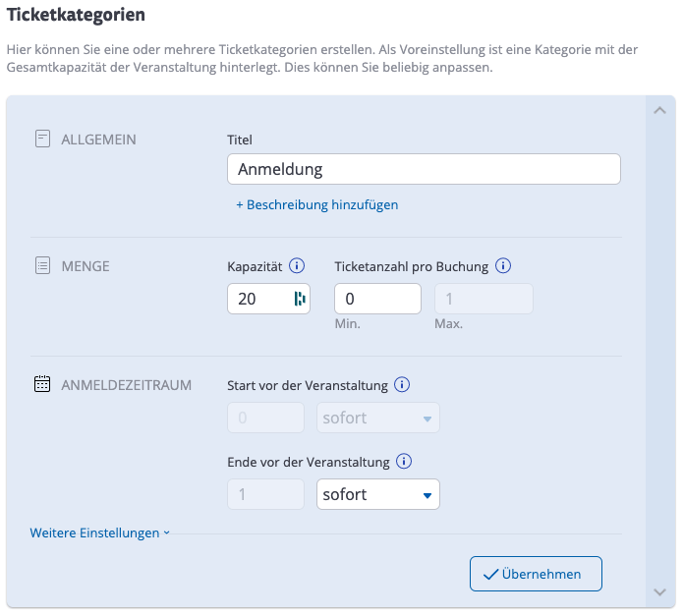Click into the Kapazität number field

point(257,299)
